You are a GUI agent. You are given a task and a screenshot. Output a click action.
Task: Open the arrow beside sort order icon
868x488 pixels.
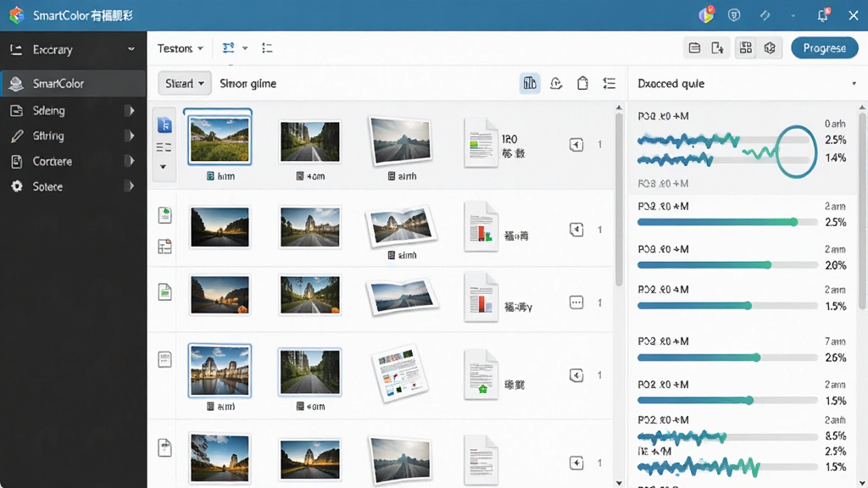[x=245, y=48]
